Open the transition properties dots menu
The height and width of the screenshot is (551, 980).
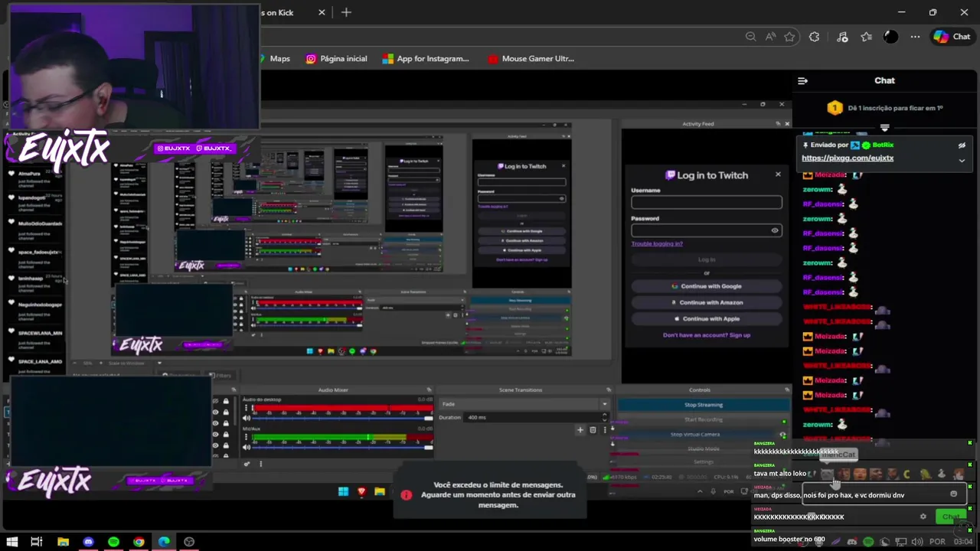tap(604, 430)
